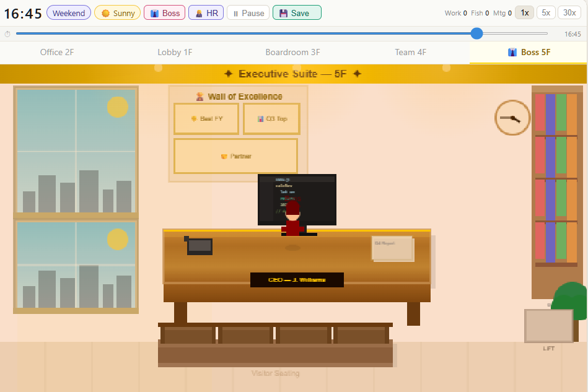Set speed to 5x
The height and width of the screenshot is (392, 588).
pyautogui.click(x=546, y=13)
